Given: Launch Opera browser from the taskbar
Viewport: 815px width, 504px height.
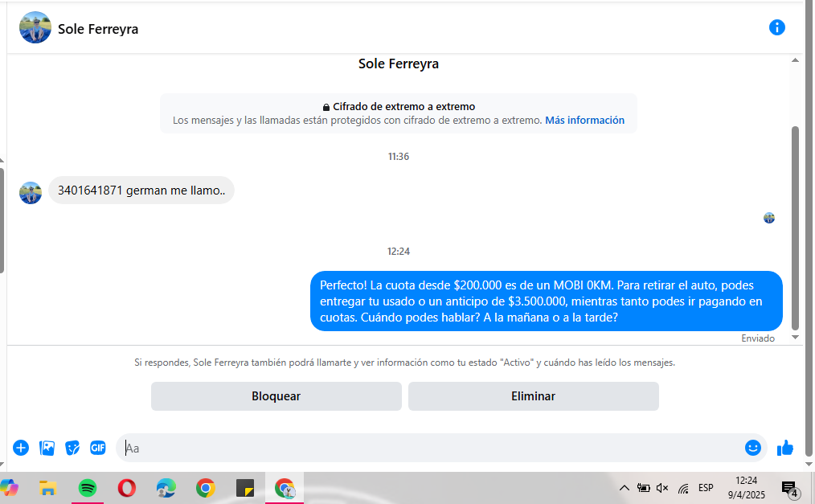Looking at the screenshot, I should pyautogui.click(x=126, y=488).
